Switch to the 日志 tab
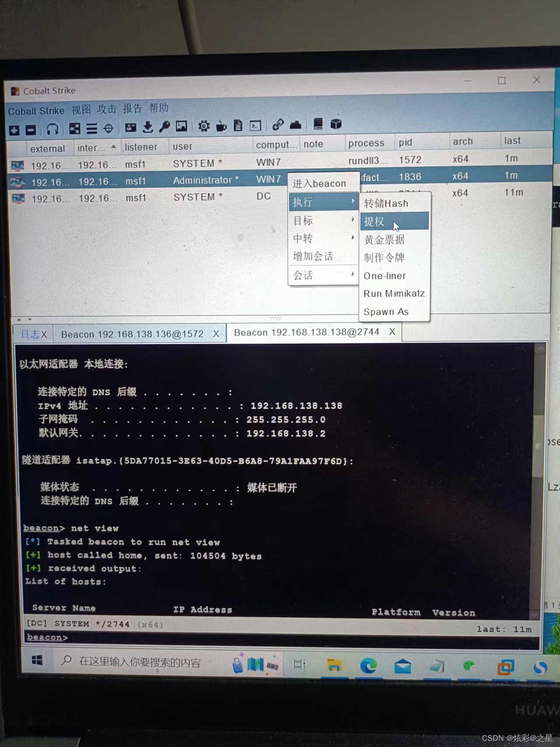The image size is (560, 747). 30,334
